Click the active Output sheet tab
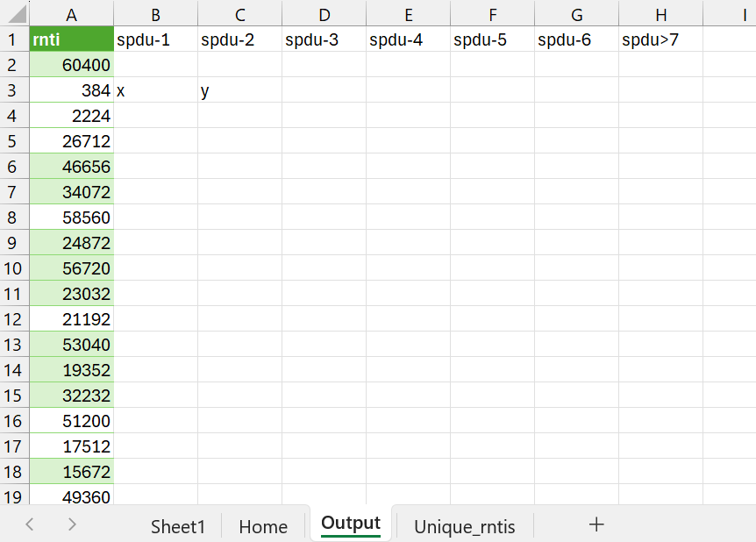The image size is (756, 542). click(x=351, y=524)
